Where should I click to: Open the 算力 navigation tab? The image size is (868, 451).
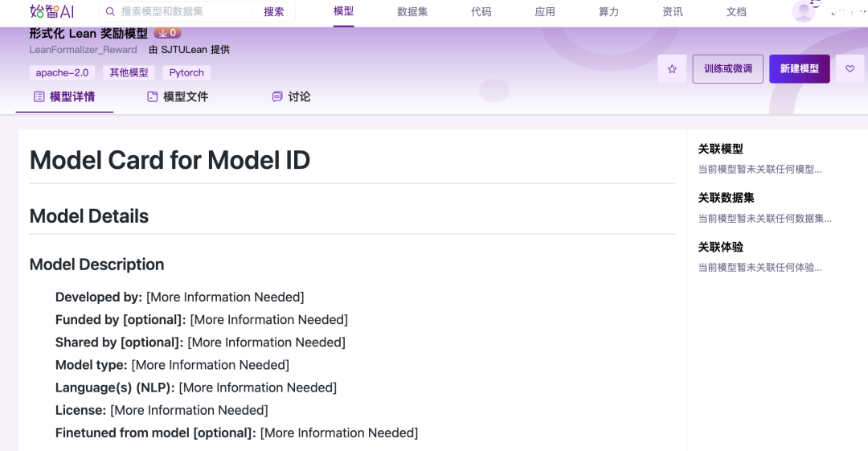[608, 11]
